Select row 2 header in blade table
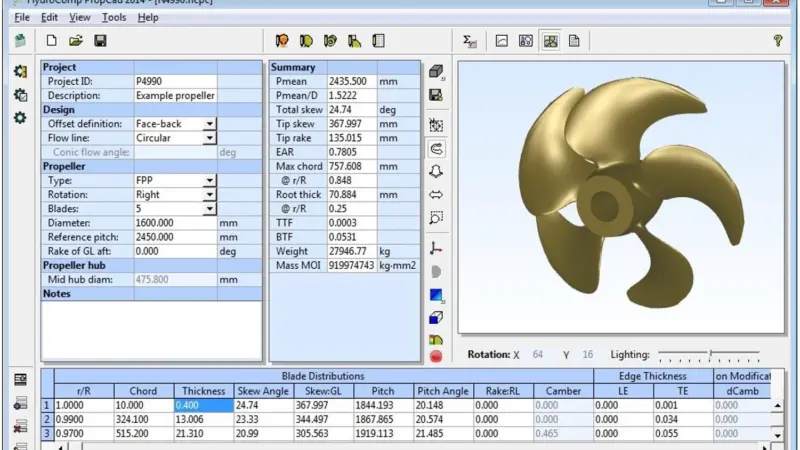This screenshot has width=800, height=450. [x=47, y=419]
